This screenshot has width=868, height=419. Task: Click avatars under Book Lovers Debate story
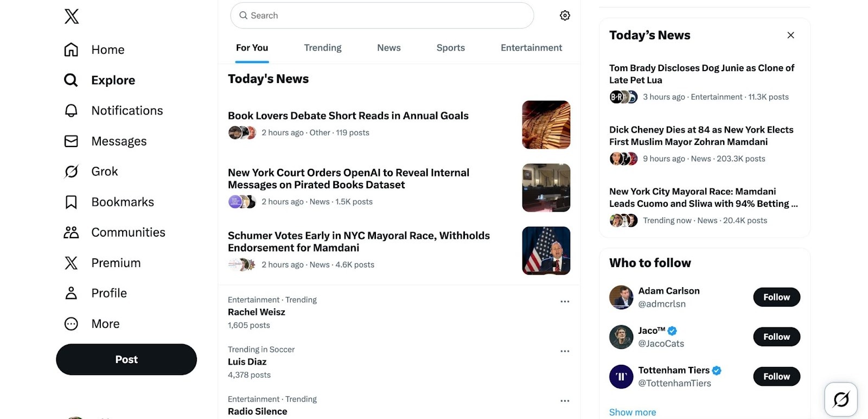point(242,133)
